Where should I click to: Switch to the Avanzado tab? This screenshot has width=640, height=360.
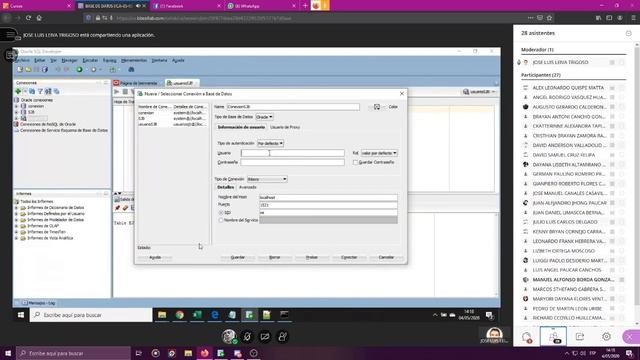tap(247, 187)
